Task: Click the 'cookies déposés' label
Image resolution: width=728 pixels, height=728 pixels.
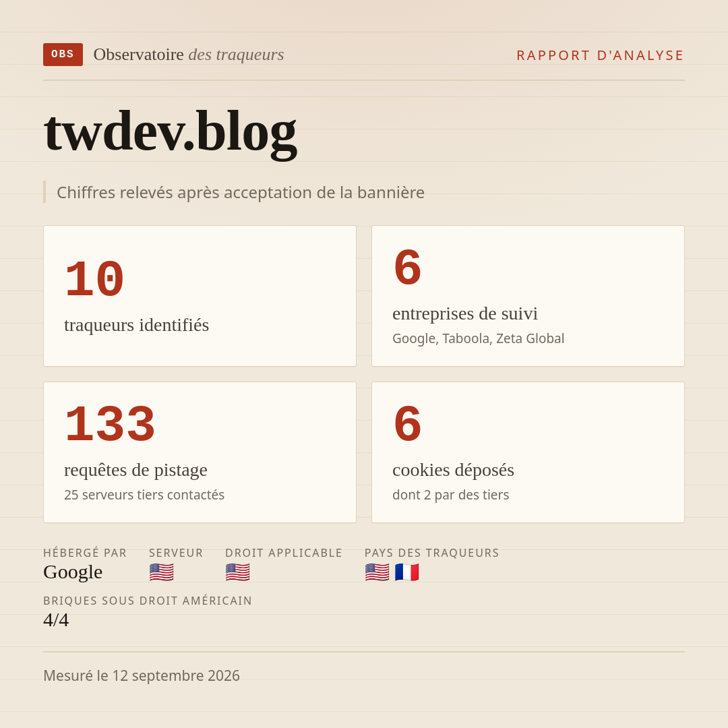Action: (453, 470)
